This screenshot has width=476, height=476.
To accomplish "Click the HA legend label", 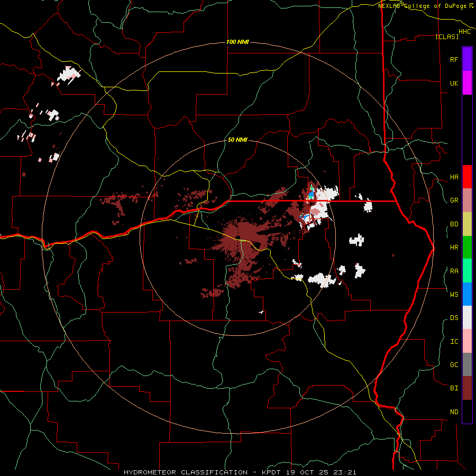I will coord(454,177).
